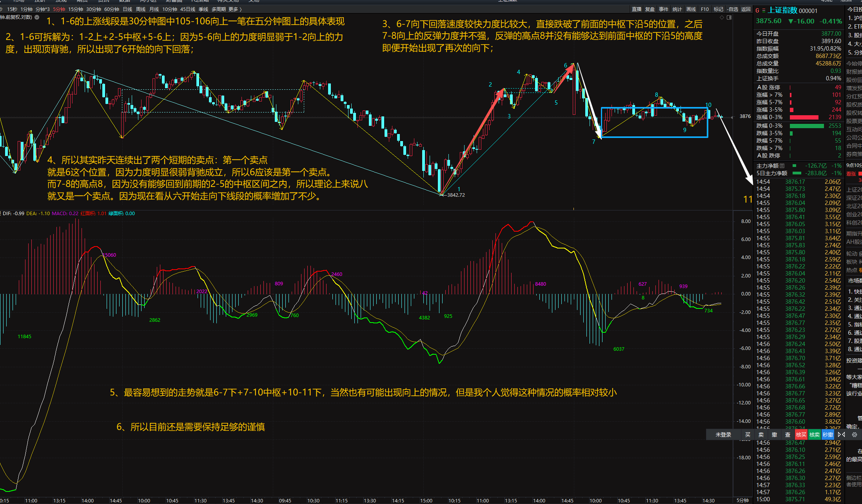Open F10 company information
The image size is (862, 504).
click(x=705, y=9)
